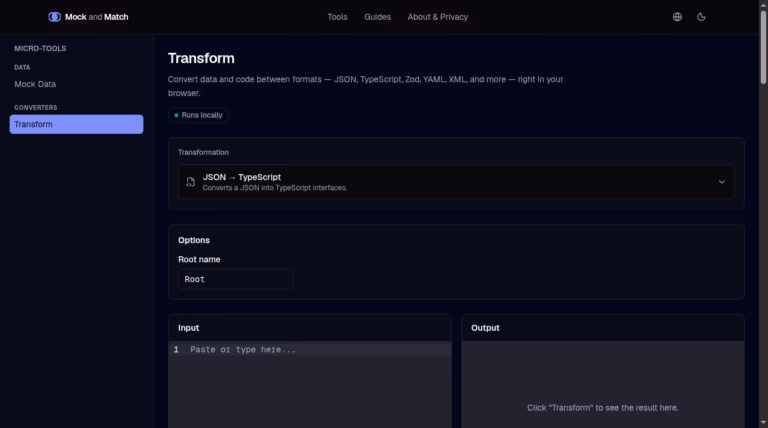The width and height of the screenshot is (768, 428).
Task: Click the JSON file icon in the Transformation selector
Action: point(191,182)
